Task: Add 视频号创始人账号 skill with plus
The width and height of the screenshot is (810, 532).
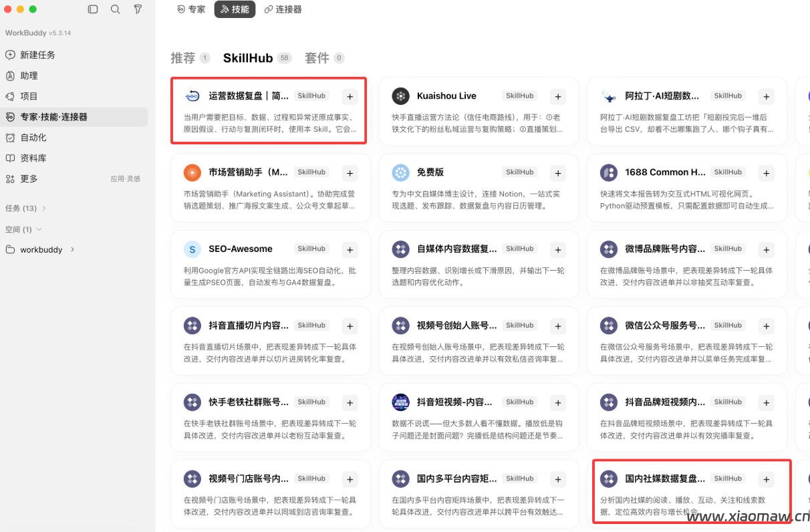Action: 558,327
